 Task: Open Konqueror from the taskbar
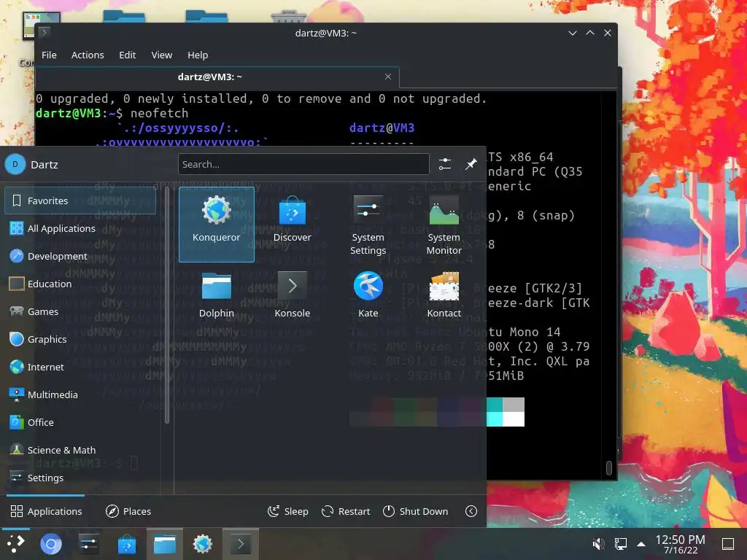pos(203,544)
